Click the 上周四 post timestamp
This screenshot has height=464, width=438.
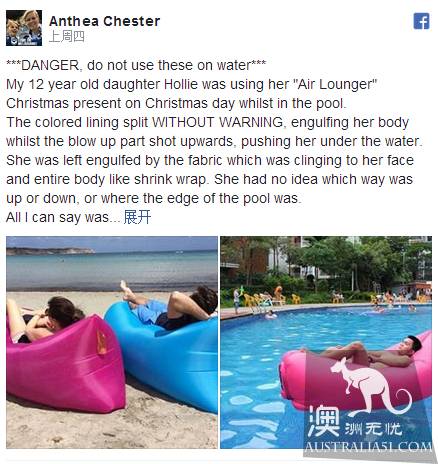click(x=66, y=36)
